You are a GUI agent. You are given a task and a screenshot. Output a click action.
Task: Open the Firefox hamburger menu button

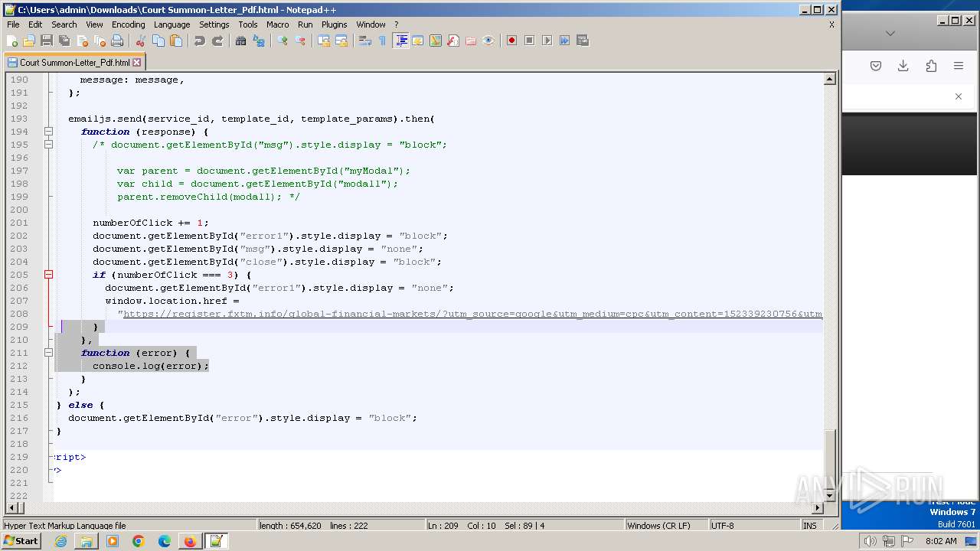click(959, 66)
